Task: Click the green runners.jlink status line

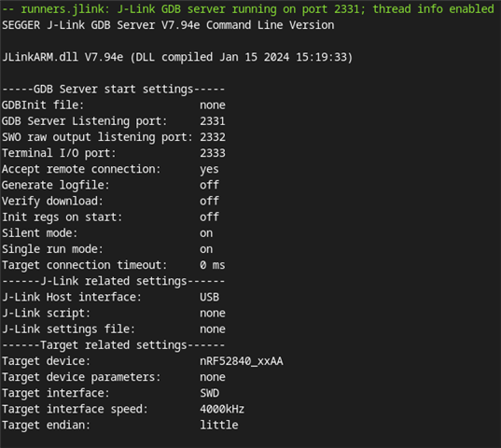Action: click(248, 9)
